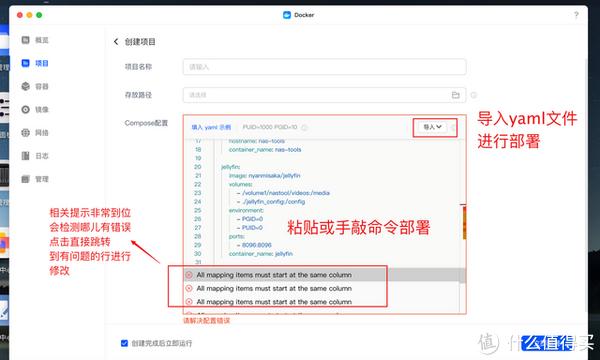Click the 填入 yaml 示例 link
The width and height of the screenshot is (600, 360).
click(x=211, y=127)
